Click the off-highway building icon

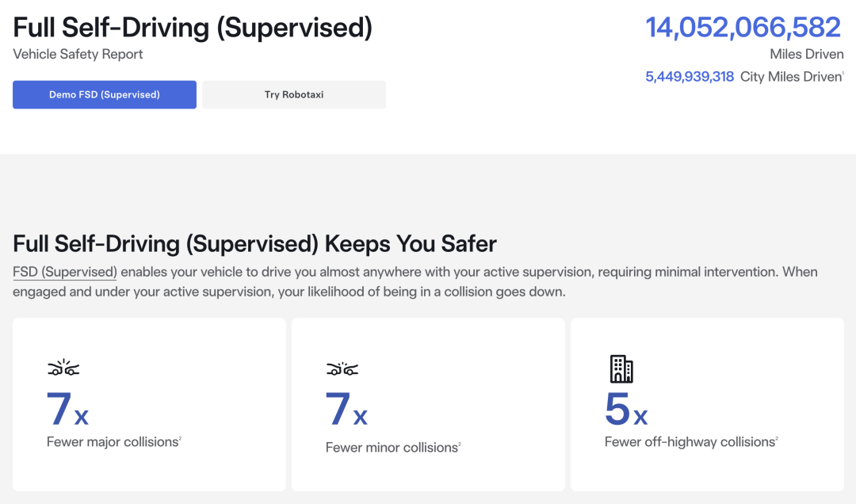tap(621, 368)
